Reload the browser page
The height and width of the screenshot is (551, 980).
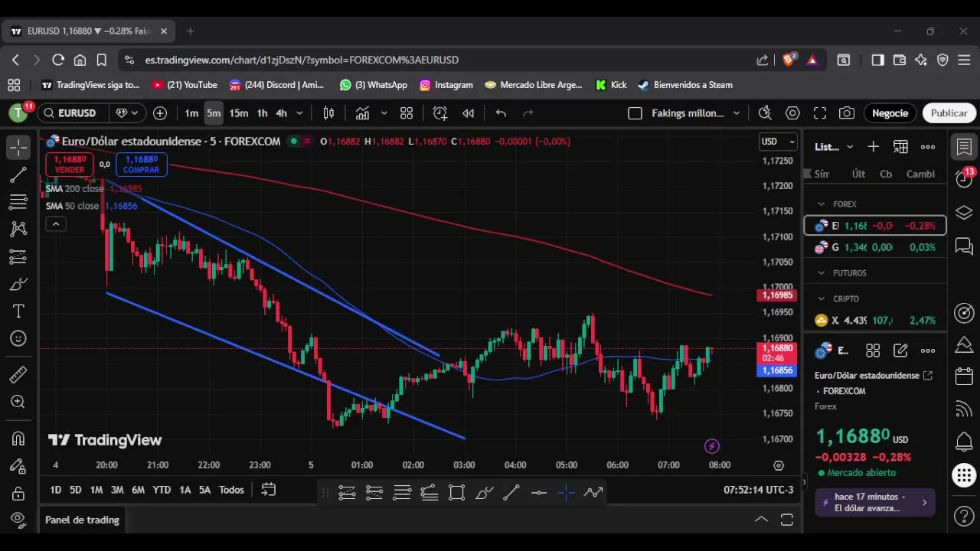pos(58,60)
